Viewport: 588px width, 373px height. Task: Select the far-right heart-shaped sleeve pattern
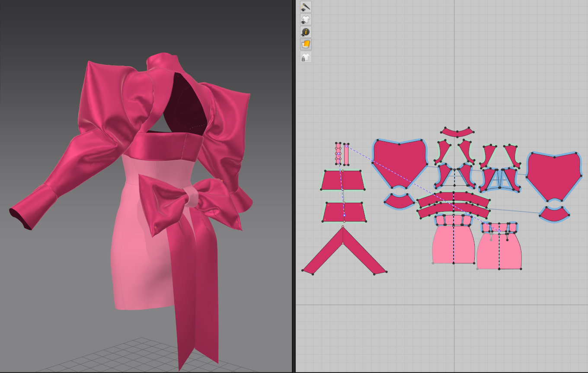click(553, 175)
